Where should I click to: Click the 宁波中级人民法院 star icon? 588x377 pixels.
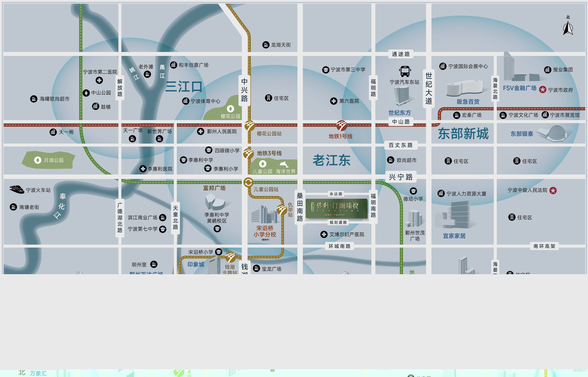[553, 190]
